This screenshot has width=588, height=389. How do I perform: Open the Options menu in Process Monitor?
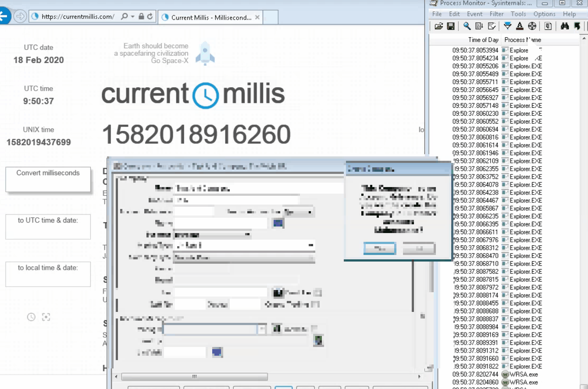[x=544, y=14]
